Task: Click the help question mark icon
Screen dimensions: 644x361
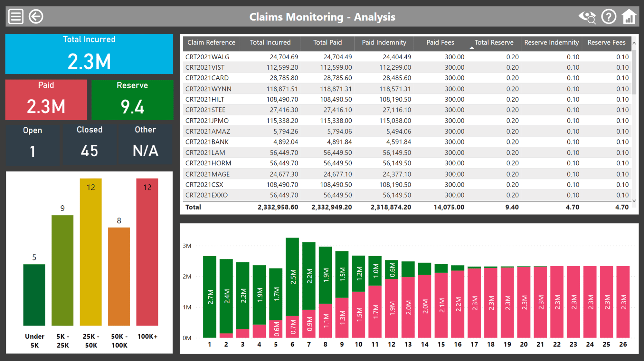Action: (x=609, y=16)
